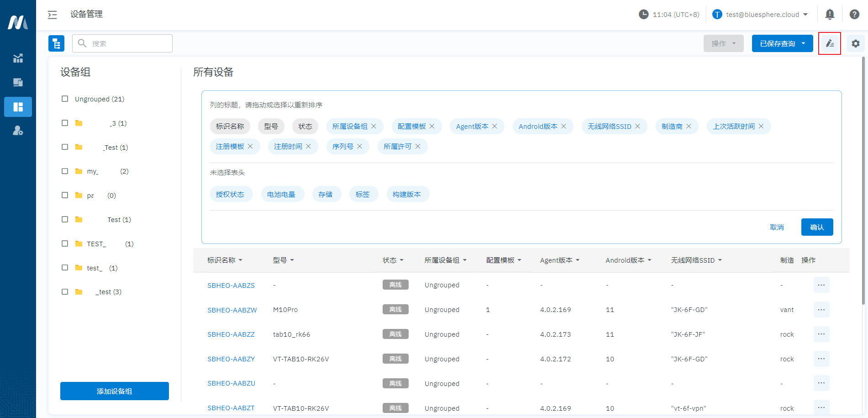Check the Ungrouped (21) group checkbox
Image resolution: width=868 pixels, height=418 pixels.
tap(65, 99)
